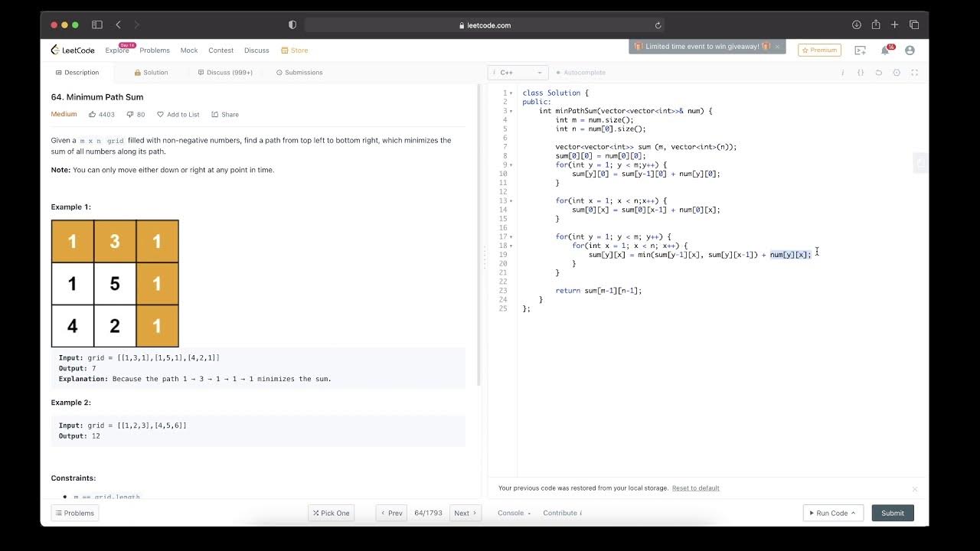Open editor settings gear icon
Screen dimensions: 980x551
pyautogui.click(x=897, y=73)
